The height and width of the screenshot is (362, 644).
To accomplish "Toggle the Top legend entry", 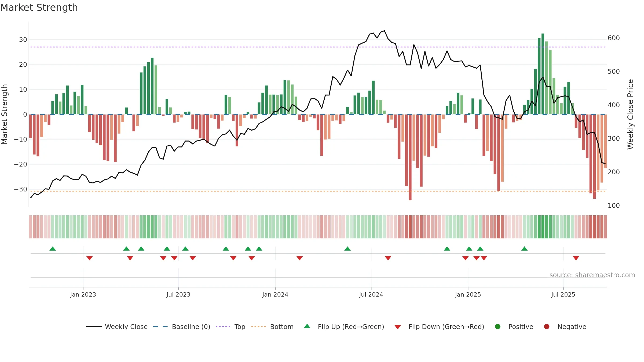I will [240, 327].
